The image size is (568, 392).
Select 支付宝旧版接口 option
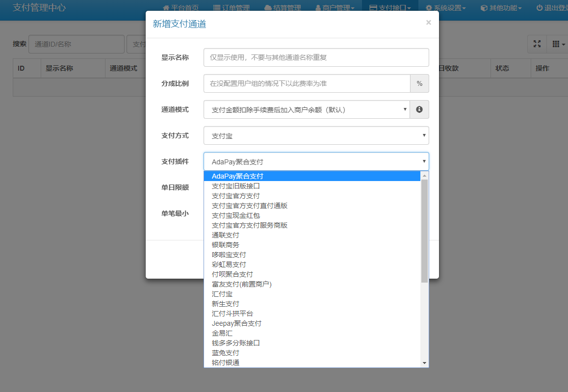point(312,186)
